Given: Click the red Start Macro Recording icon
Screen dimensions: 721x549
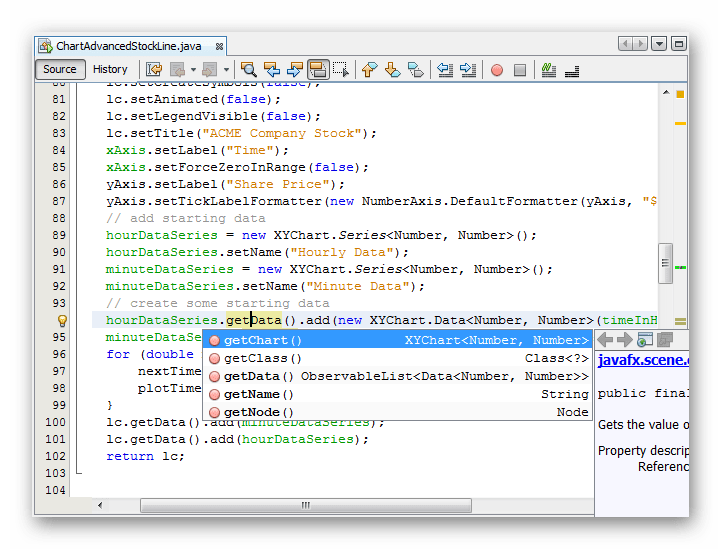Looking at the screenshot, I should pos(497,70).
